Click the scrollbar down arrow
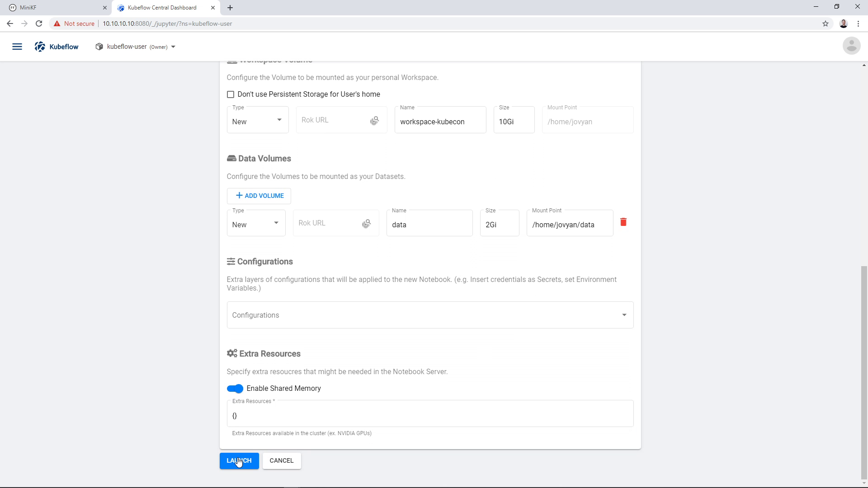The width and height of the screenshot is (868, 488). (x=864, y=483)
